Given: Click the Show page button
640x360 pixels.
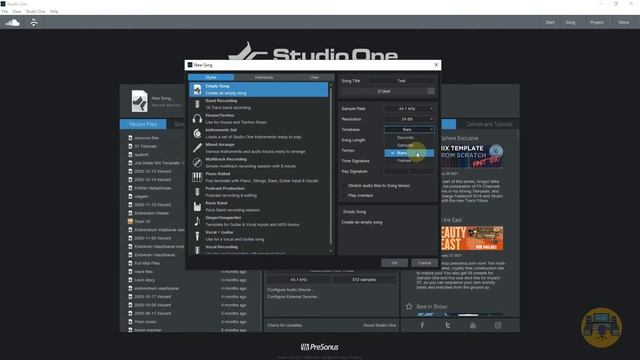Looking at the screenshot, I should [624, 22].
